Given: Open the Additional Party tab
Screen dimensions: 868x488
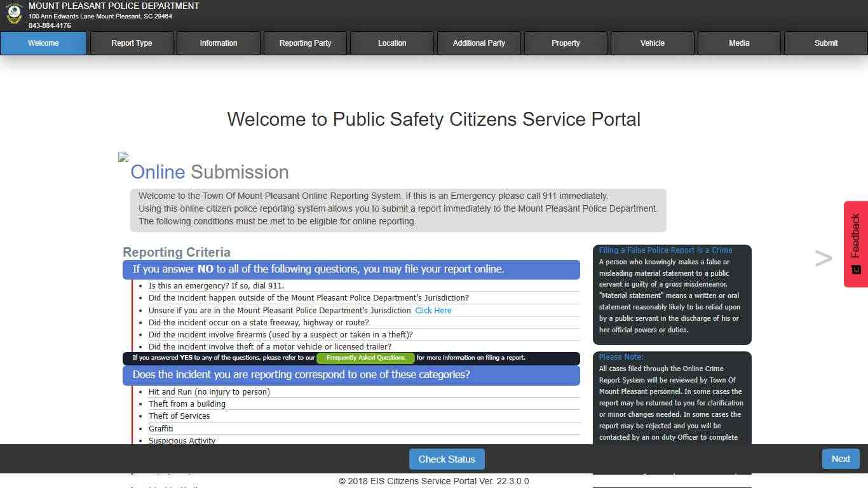Looking at the screenshot, I should click(x=478, y=43).
